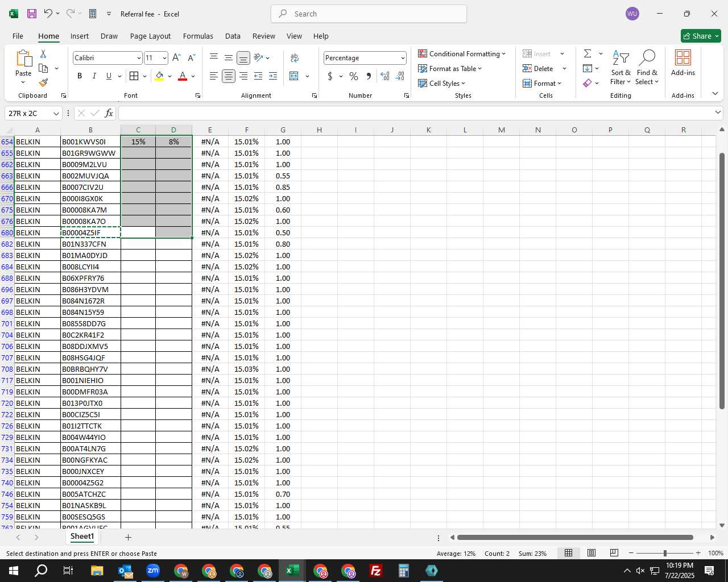Viewport: 728px width, 582px height.
Task: Toggle Bottom Align vertical alignment
Action: click(x=243, y=58)
